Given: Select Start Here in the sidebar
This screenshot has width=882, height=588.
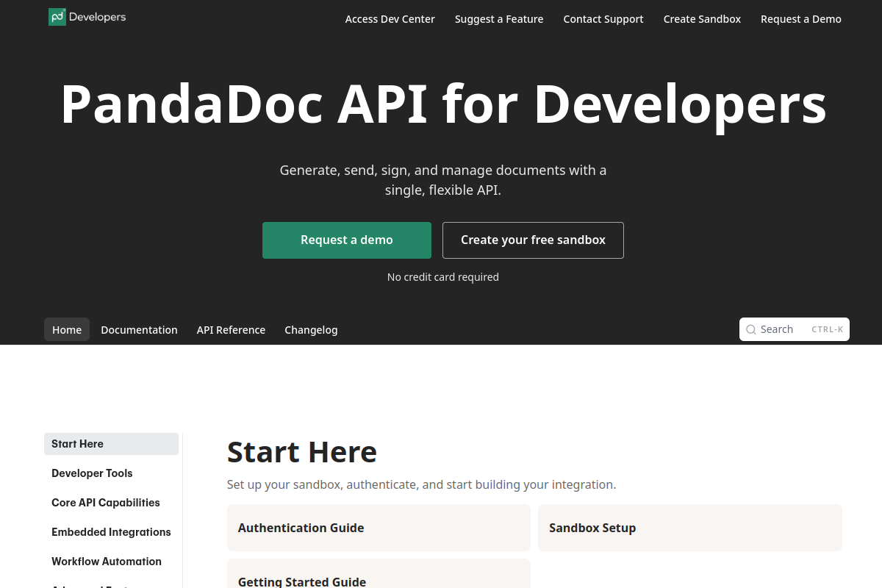Looking at the screenshot, I should point(111,444).
